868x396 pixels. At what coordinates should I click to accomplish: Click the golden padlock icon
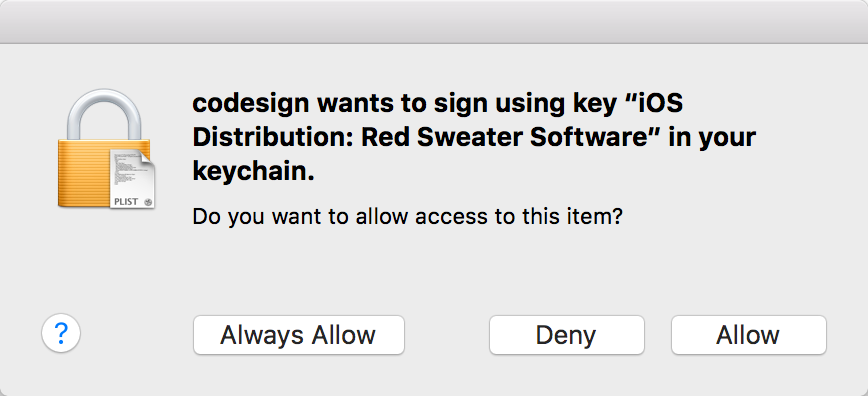tap(104, 148)
